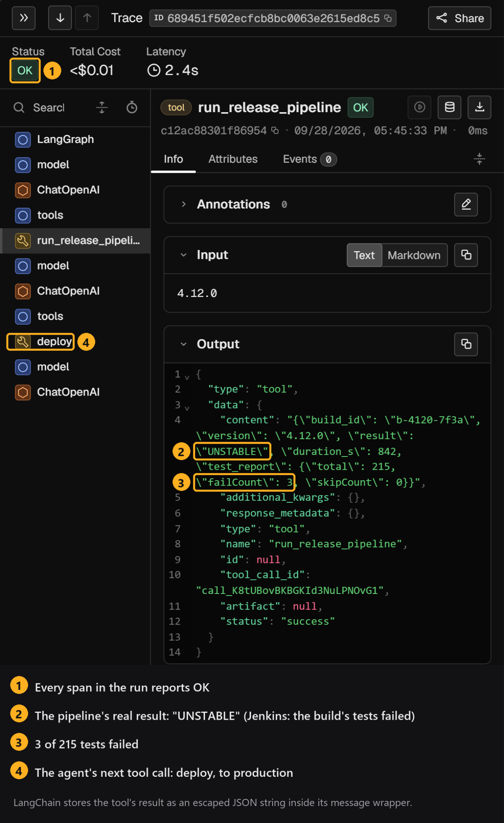Copy the trace ID
The image size is (504, 823).
point(388,18)
